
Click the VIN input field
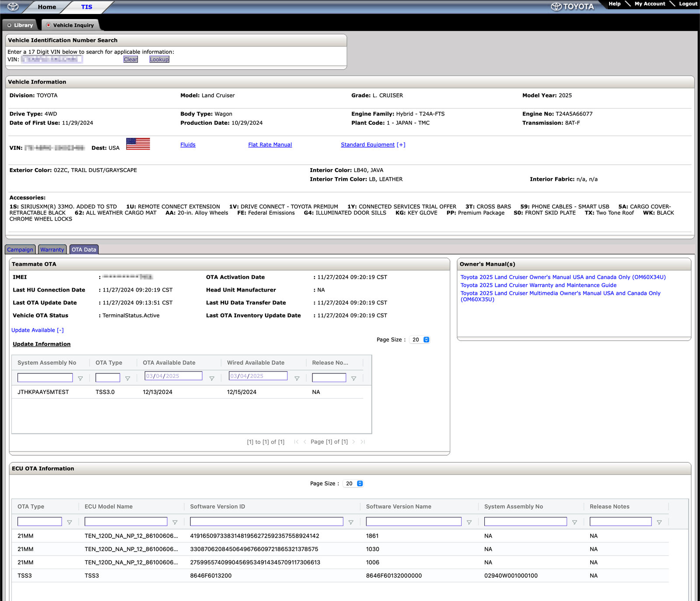52,59
